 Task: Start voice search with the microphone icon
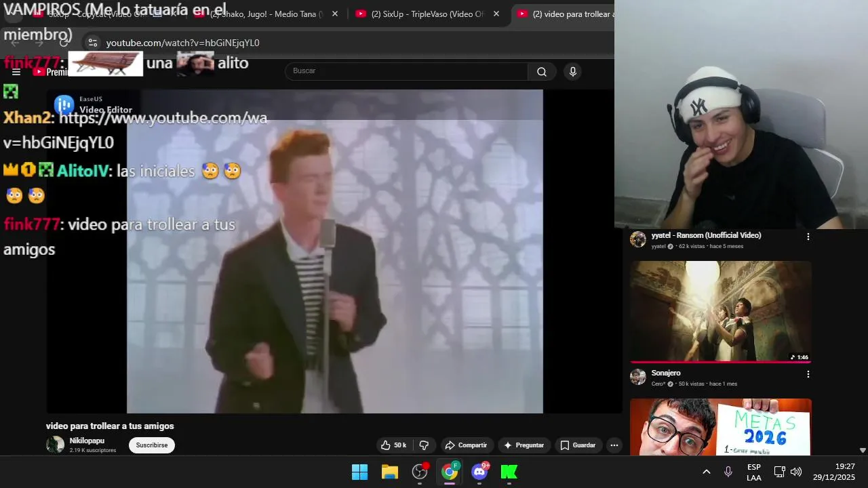(573, 72)
